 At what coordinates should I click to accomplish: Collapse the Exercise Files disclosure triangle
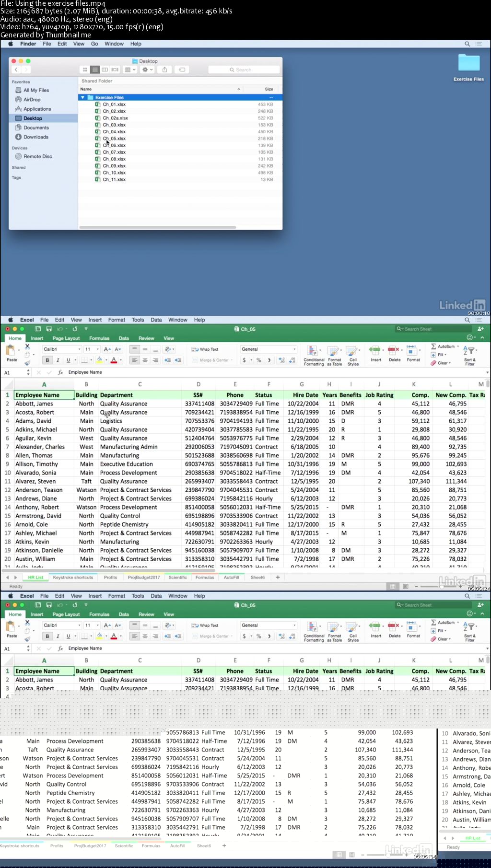[x=83, y=97]
